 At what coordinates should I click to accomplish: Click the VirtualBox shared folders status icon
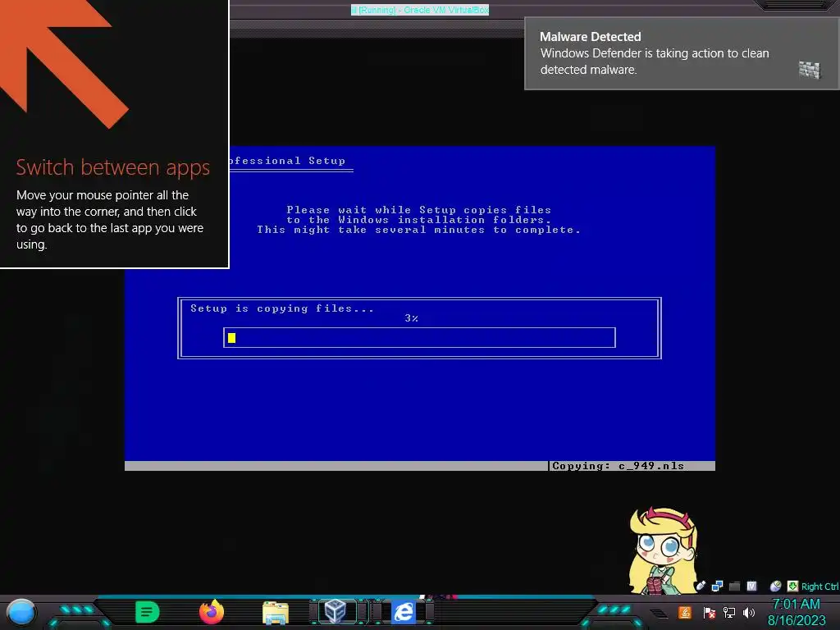tap(734, 586)
